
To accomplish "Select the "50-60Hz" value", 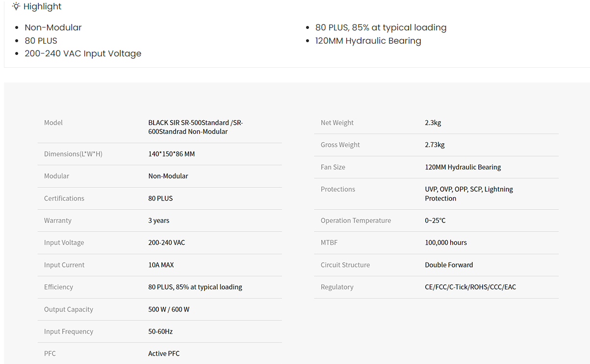I will pos(160,332).
